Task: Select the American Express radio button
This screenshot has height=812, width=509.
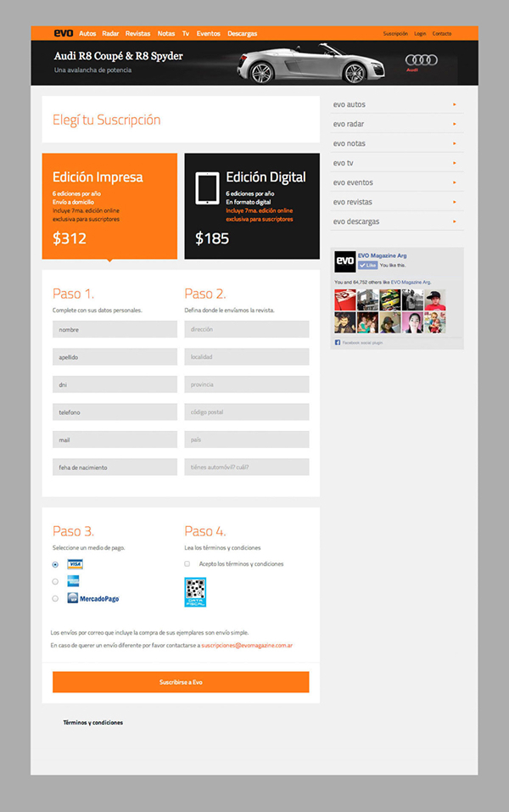Action: pyautogui.click(x=55, y=581)
